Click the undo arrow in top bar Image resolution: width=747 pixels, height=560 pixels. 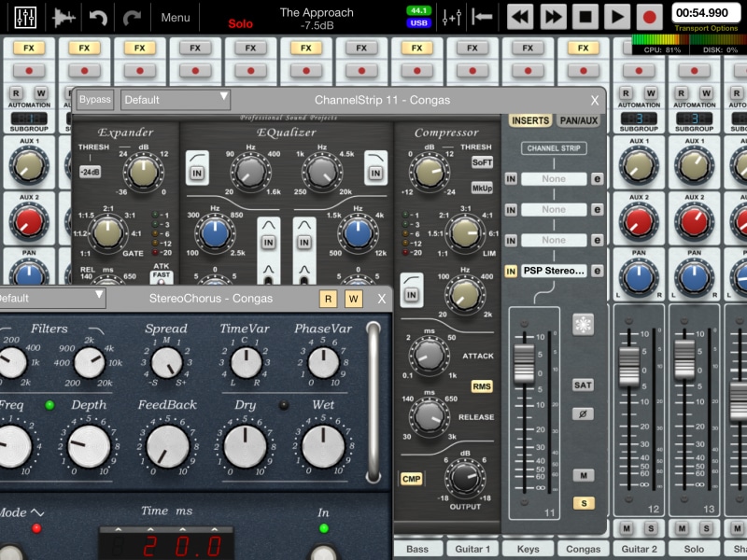pos(99,17)
